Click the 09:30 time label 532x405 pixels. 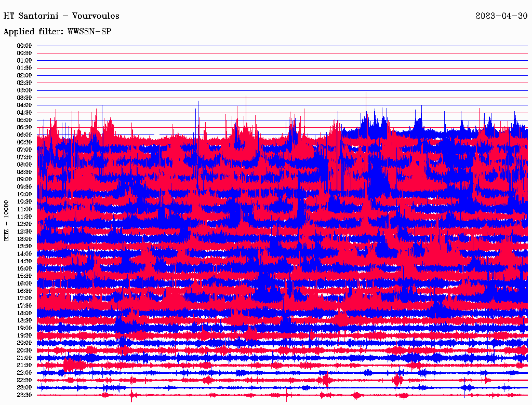pos(24,187)
